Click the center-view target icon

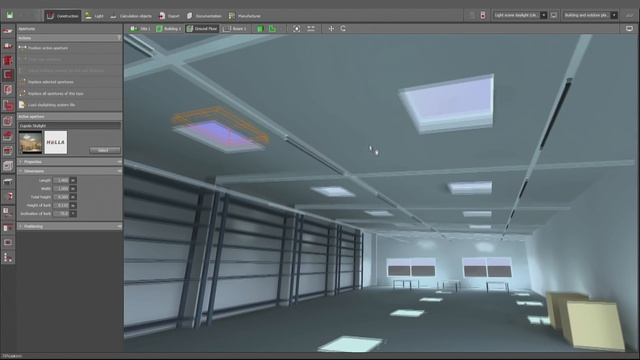pyautogui.click(x=297, y=29)
